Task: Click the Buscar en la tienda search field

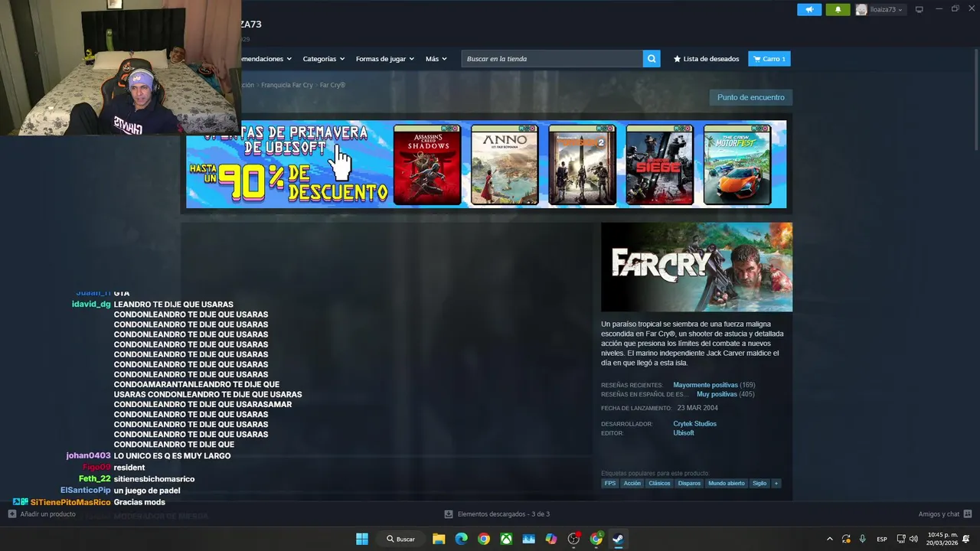Action: [552, 59]
